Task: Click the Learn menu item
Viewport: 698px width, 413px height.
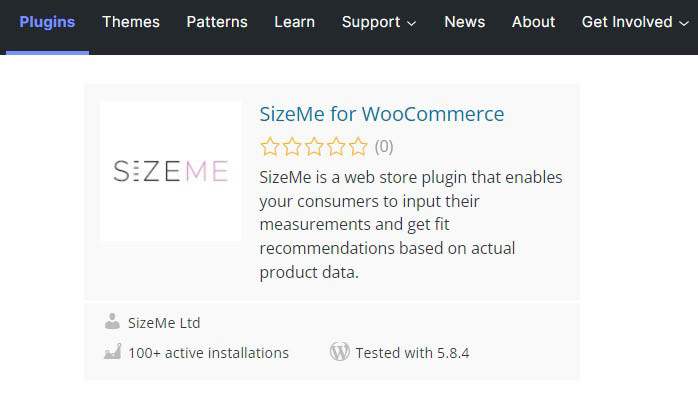Action: point(294,22)
